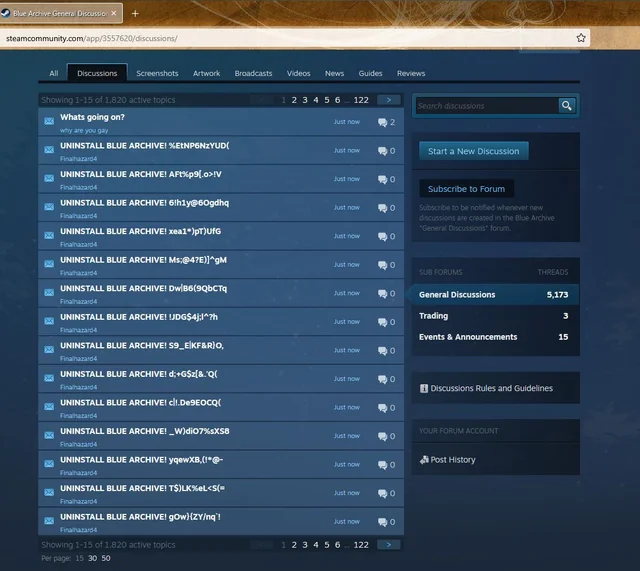
Task: Click reply bubble icon on yqewXB,(!*@- thread
Action: pos(382,465)
